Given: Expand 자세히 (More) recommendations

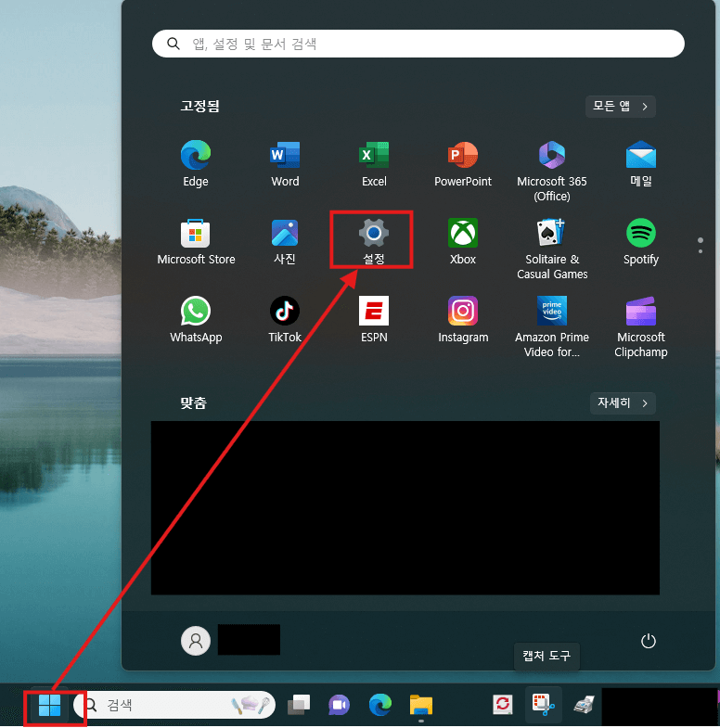Looking at the screenshot, I should click(623, 403).
